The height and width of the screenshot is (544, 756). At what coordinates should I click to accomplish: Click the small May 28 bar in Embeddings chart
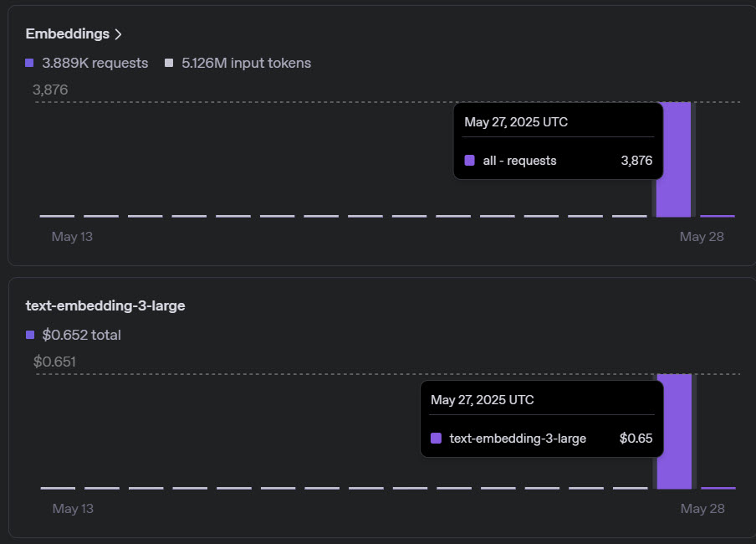click(x=718, y=216)
